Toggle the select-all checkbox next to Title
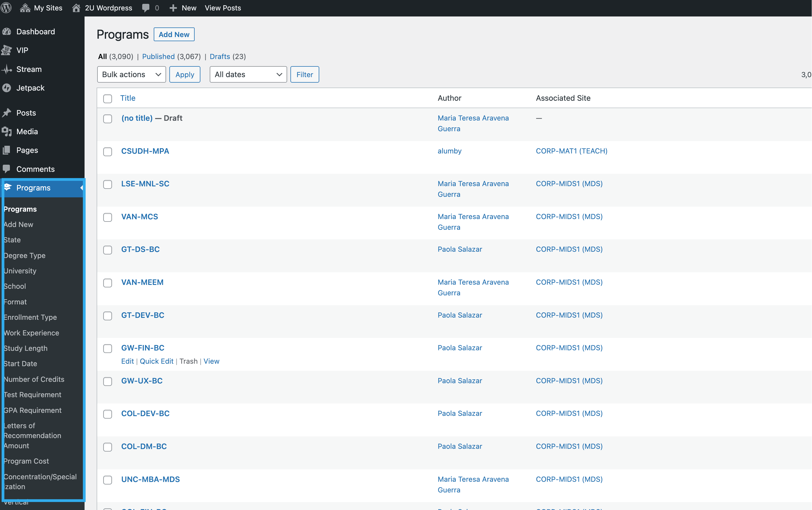This screenshot has height=510, width=812. (108, 99)
